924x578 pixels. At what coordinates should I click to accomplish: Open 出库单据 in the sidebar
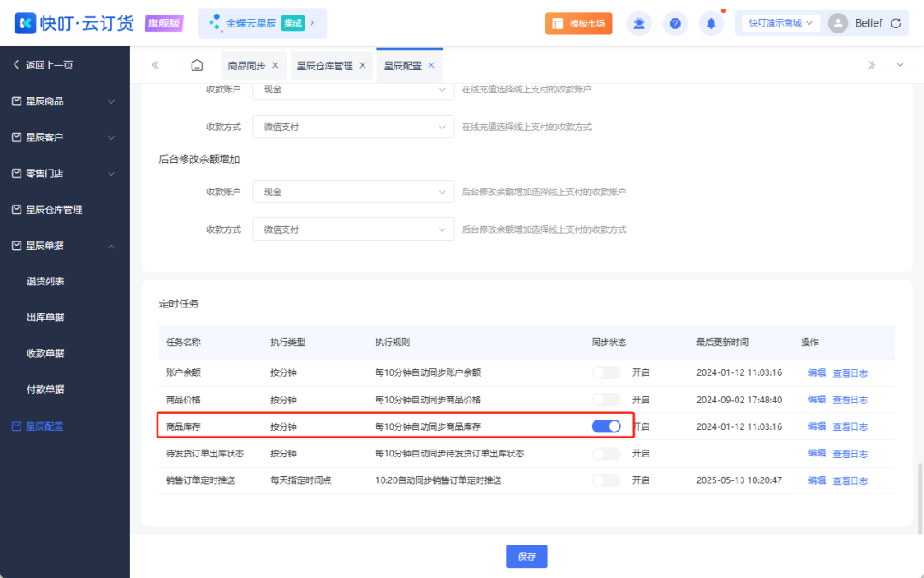45,318
